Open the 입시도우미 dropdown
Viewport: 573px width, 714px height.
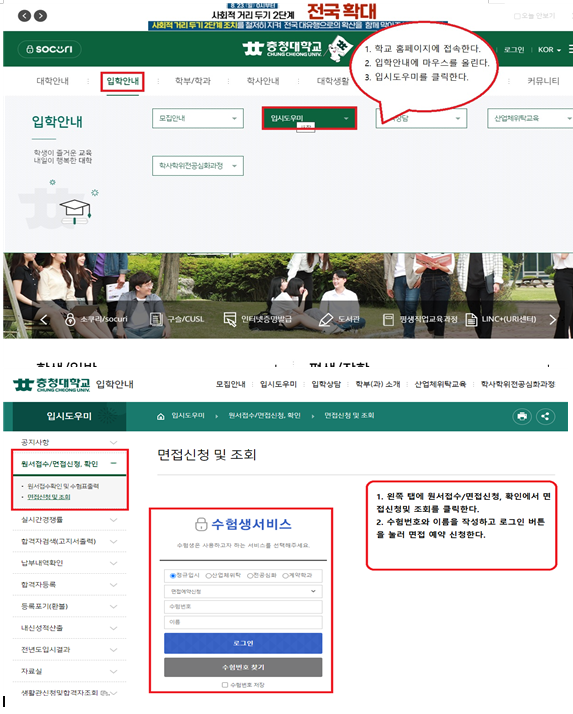(x=309, y=118)
